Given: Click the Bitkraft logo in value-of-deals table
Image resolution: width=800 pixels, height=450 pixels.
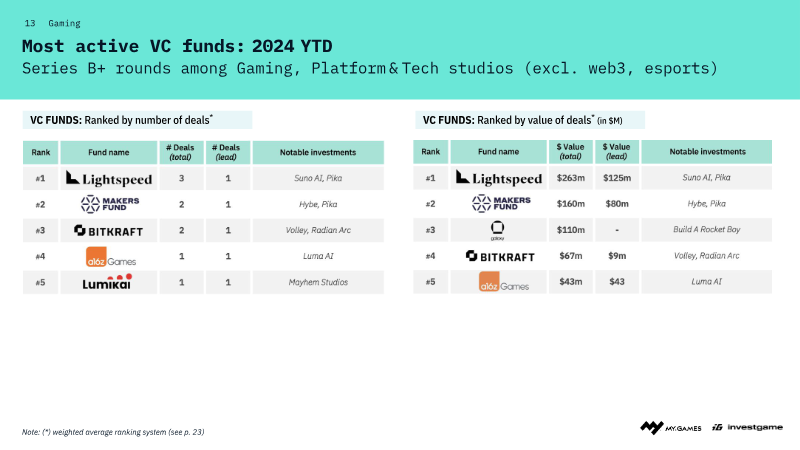Looking at the screenshot, I should [500, 256].
